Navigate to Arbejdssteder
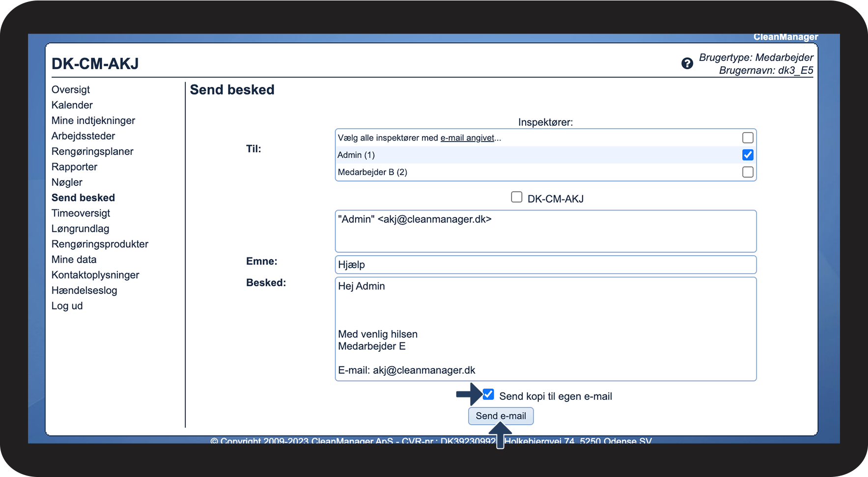868x477 pixels. pyautogui.click(x=83, y=136)
